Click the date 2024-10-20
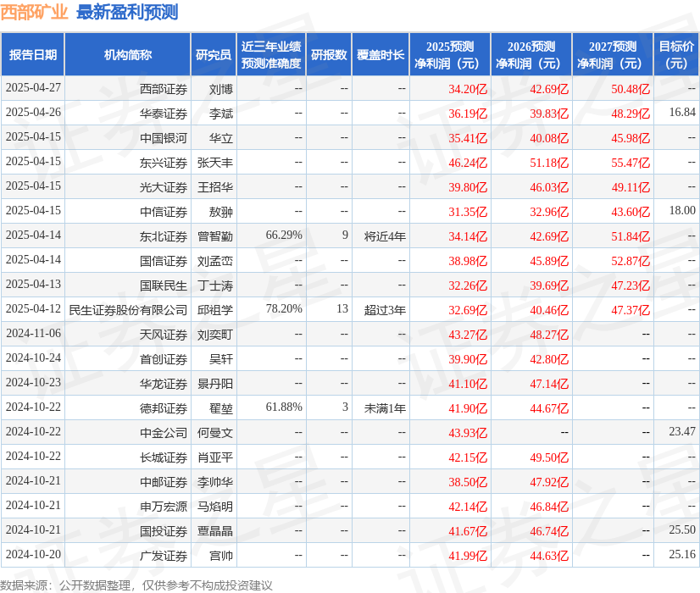The image size is (700, 593). click(x=33, y=554)
